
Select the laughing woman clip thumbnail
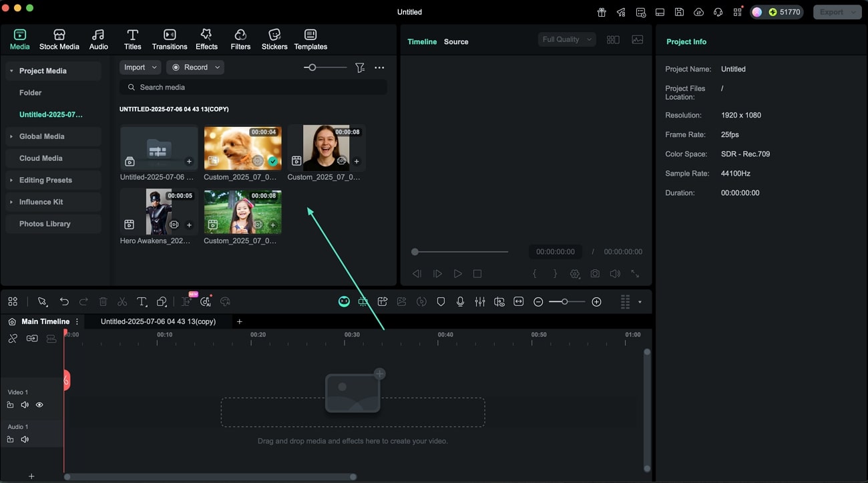326,148
